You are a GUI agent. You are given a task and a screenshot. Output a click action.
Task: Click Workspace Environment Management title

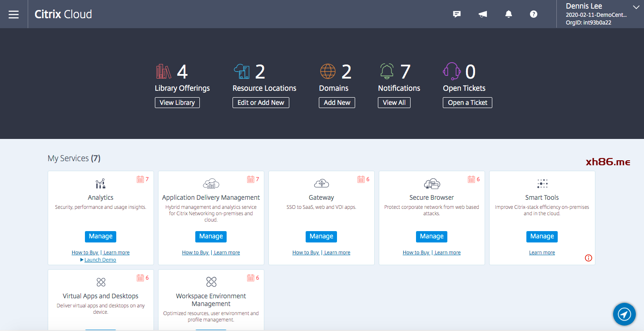(211, 300)
